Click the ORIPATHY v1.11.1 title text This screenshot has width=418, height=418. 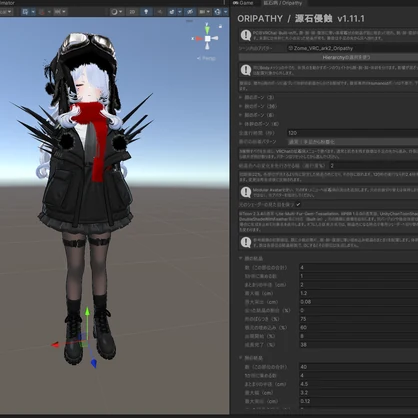pyautogui.click(x=301, y=19)
